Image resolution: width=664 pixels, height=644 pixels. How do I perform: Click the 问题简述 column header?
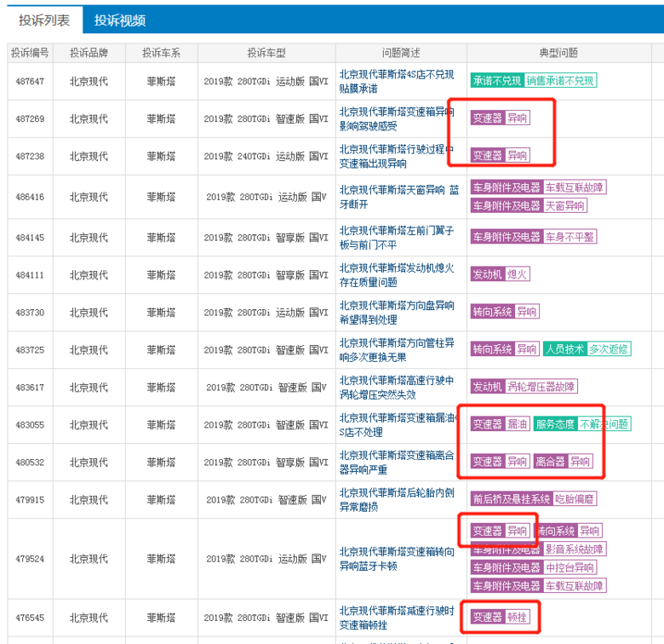coord(401,53)
